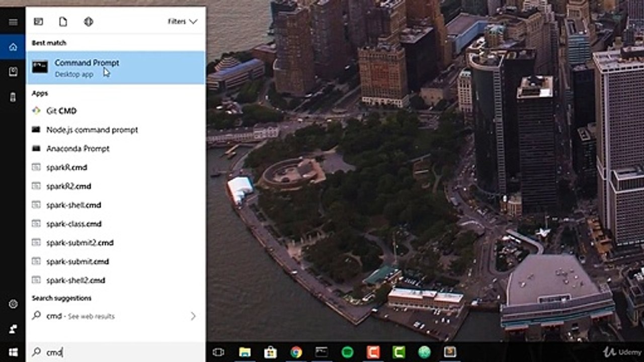Open the Command Prompt taskbar icon

[321, 352]
